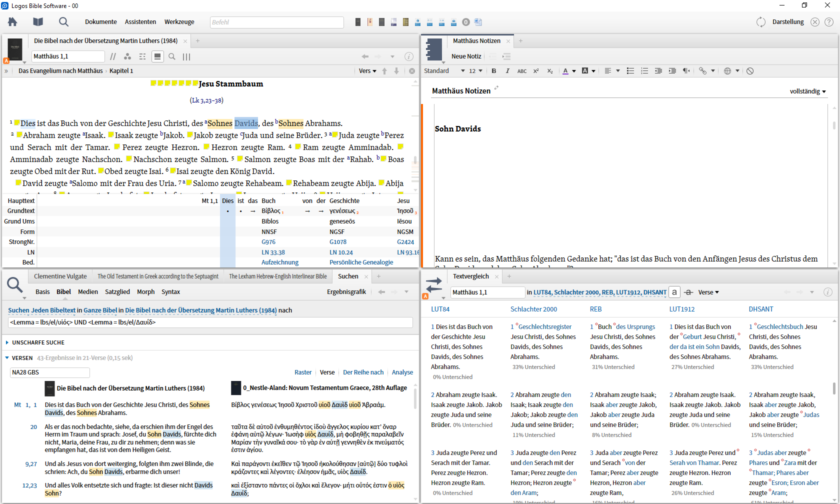
Task: Select the Morph search type
Action: 145,292
